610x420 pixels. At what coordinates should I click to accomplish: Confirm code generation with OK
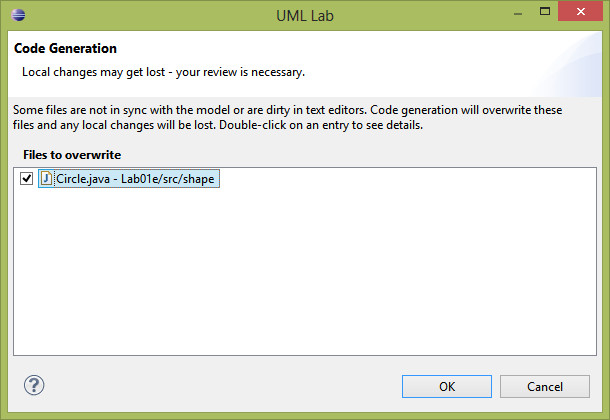point(447,387)
